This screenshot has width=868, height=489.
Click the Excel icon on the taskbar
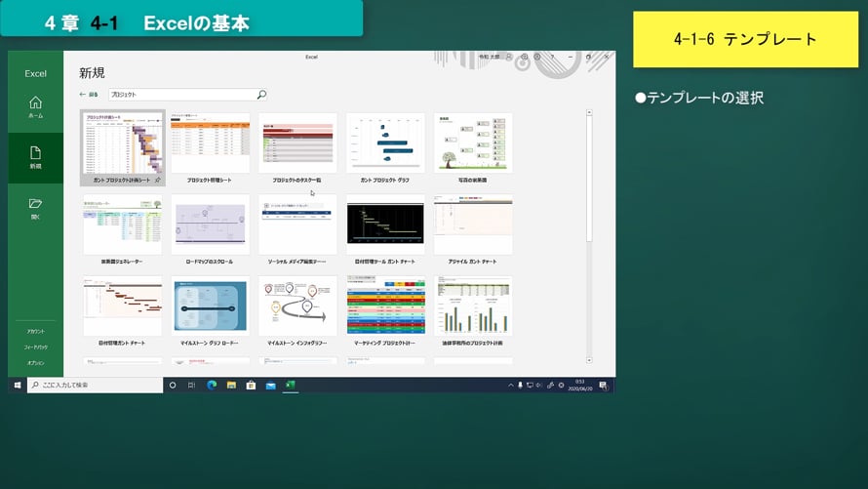(290, 385)
